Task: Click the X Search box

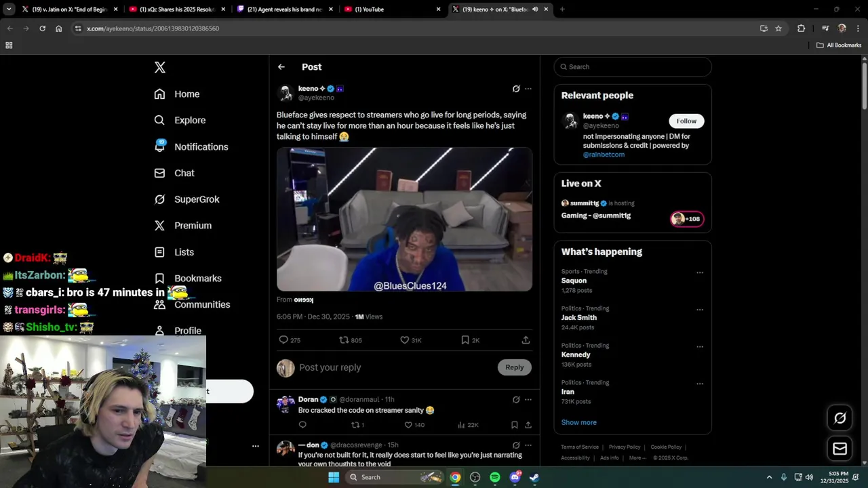Action: click(633, 67)
